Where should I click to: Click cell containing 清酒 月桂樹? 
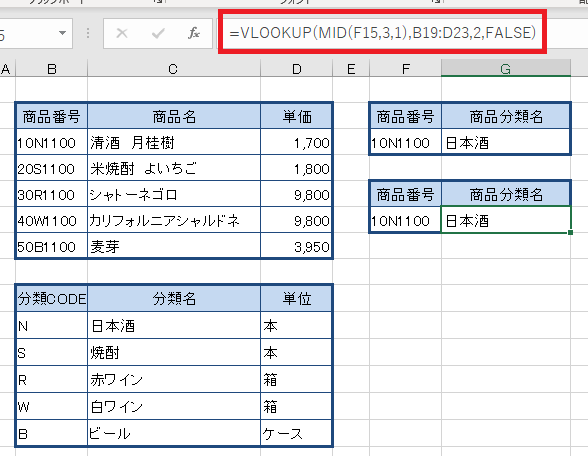(174, 142)
